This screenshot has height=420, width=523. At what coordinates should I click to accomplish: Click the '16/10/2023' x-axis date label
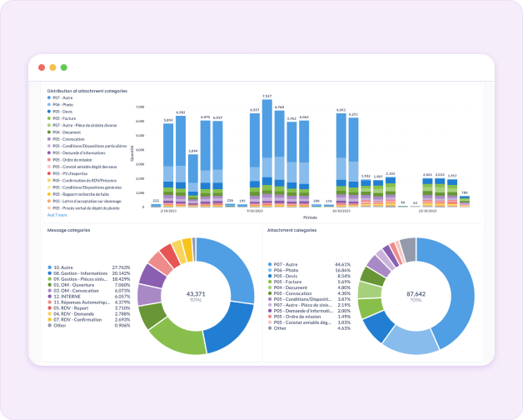pos(341,211)
